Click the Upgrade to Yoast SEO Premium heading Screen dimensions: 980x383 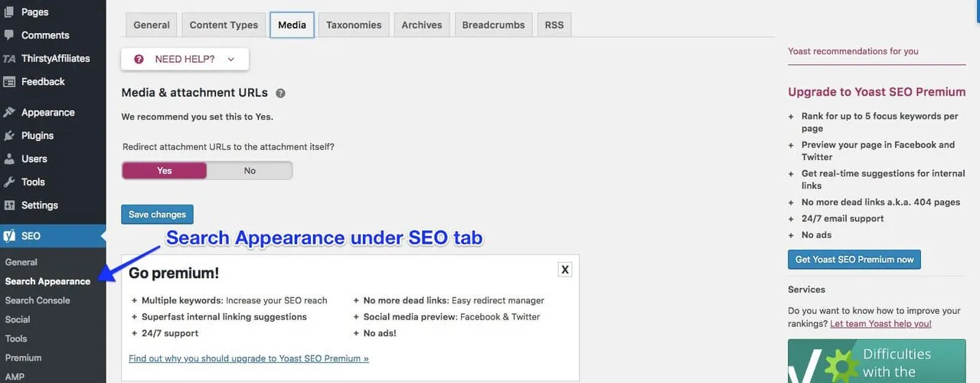(x=877, y=92)
